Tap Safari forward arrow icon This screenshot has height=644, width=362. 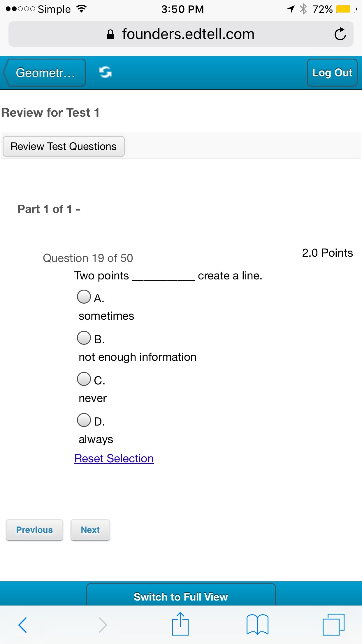[x=103, y=625]
